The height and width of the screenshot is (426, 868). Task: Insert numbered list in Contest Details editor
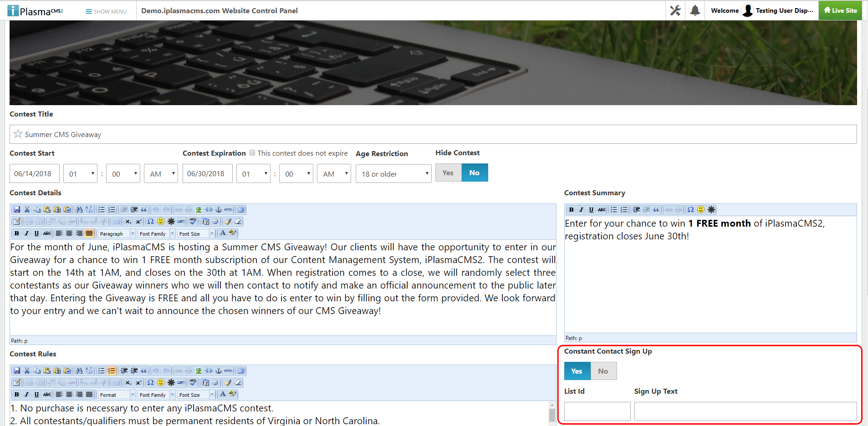[112, 210]
